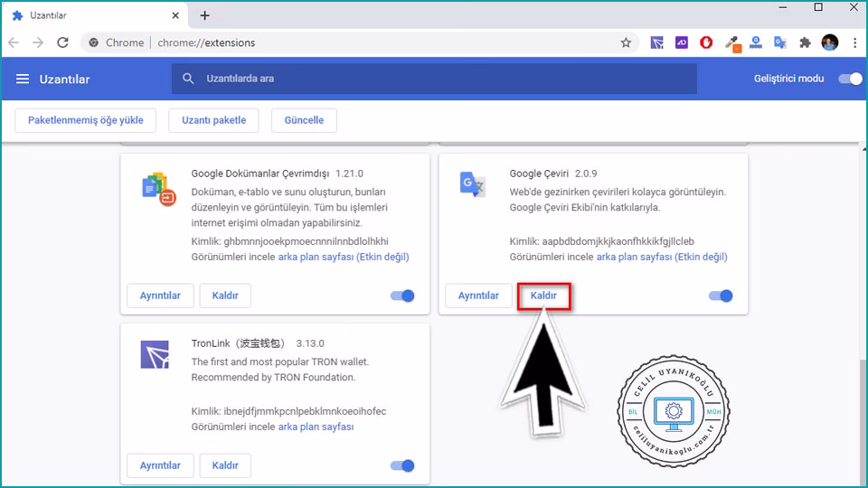Open Google Translate extension toolbar icon

pos(780,42)
